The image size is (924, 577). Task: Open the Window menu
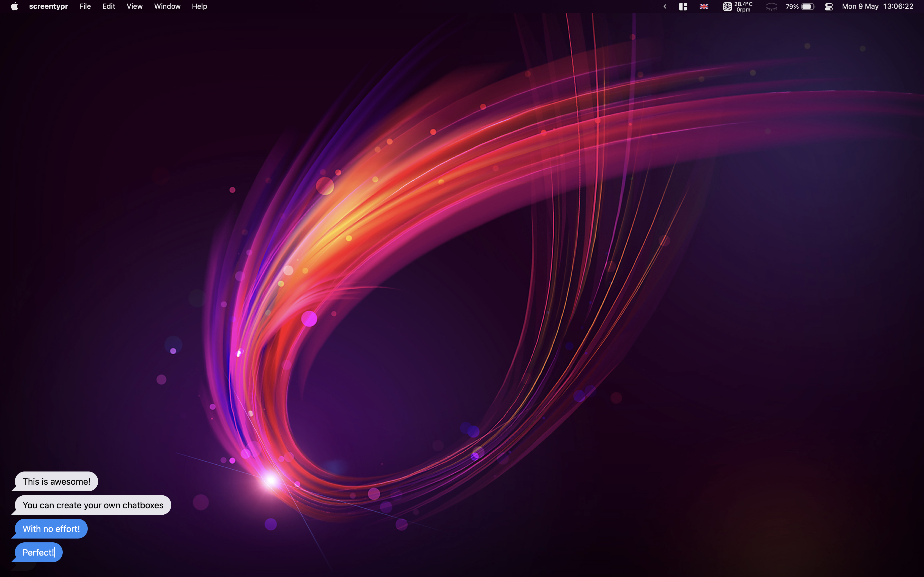coord(167,7)
